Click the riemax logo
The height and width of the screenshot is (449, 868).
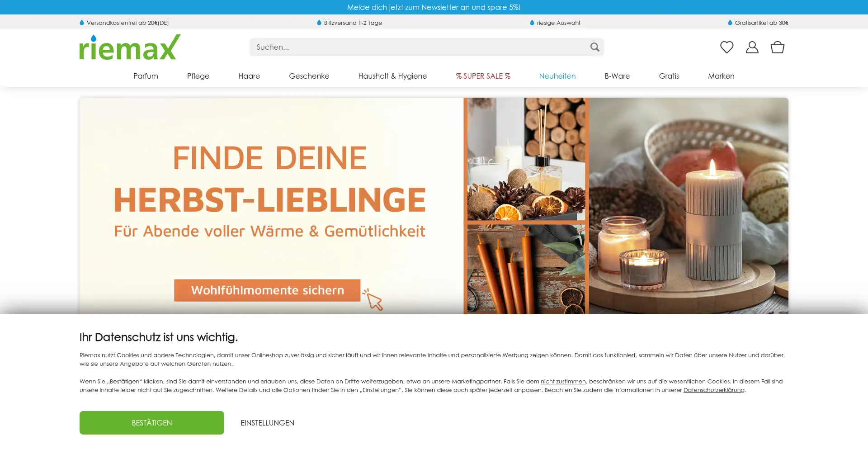tap(130, 47)
